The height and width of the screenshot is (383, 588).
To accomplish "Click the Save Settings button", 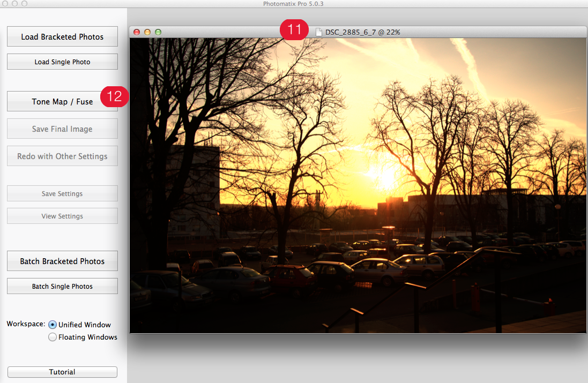I will (62, 194).
